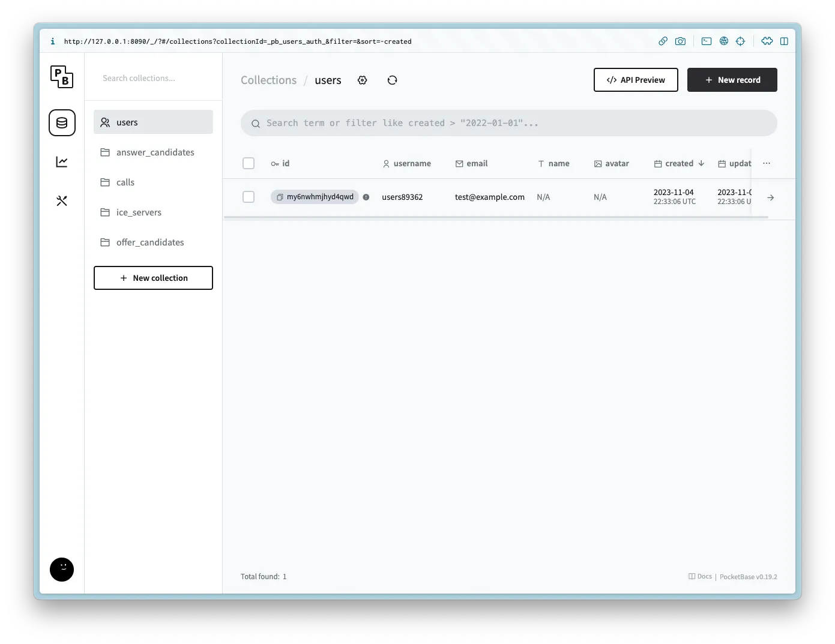835x644 pixels.
Task: Click the New record button
Action: (x=732, y=80)
